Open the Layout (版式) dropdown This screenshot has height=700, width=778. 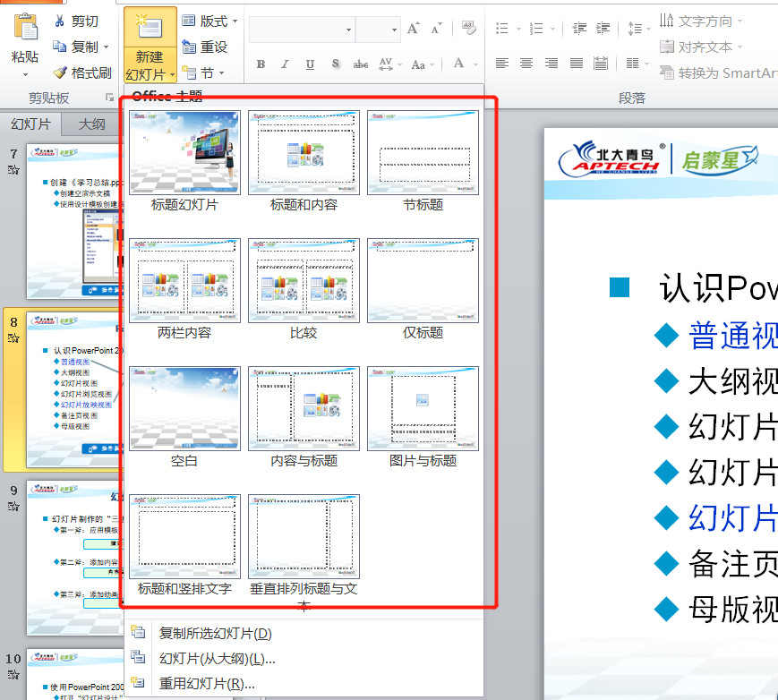pyautogui.click(x=210, y=21)
